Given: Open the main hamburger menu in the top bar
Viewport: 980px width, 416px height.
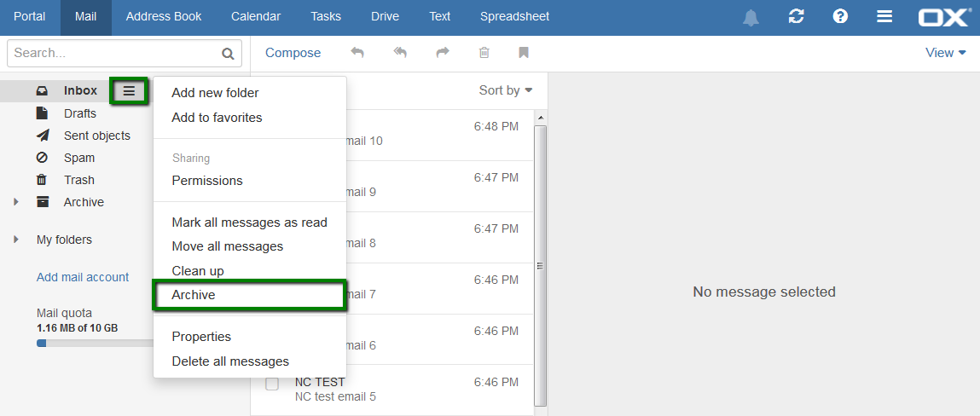Looking at the screenshot, I should click(884, 17).
